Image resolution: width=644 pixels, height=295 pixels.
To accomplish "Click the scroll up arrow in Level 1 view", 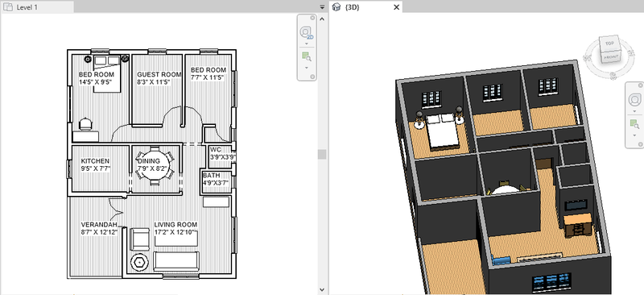I will click(323, 19).
